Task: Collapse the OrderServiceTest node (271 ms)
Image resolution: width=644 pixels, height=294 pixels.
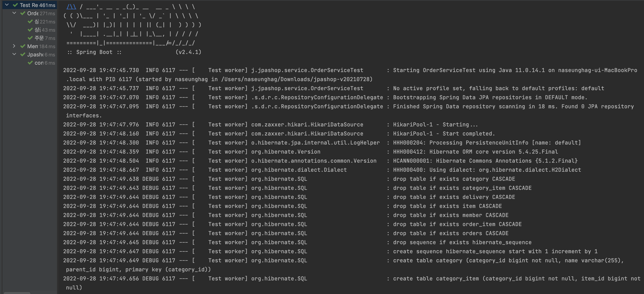Action: [14, 13]
